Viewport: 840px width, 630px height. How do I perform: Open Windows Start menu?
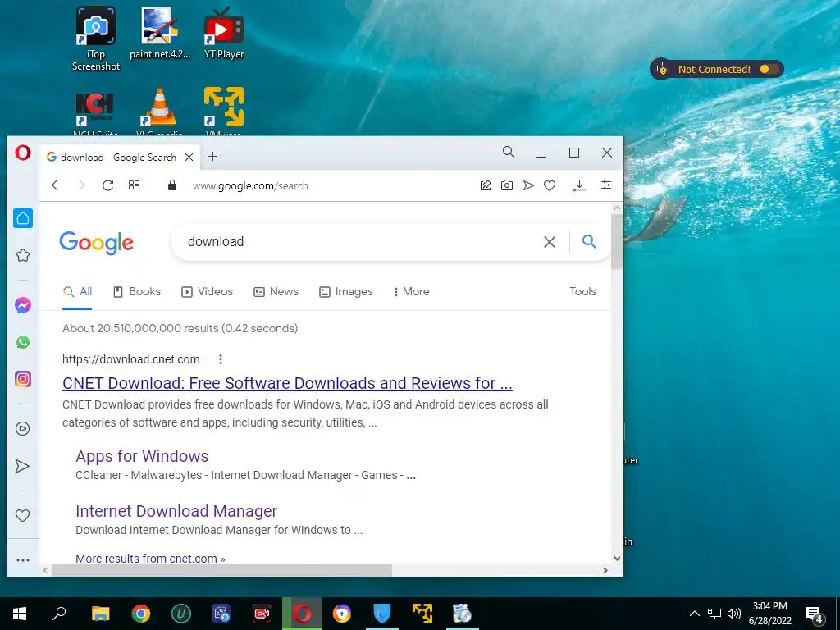coord(20,614)
